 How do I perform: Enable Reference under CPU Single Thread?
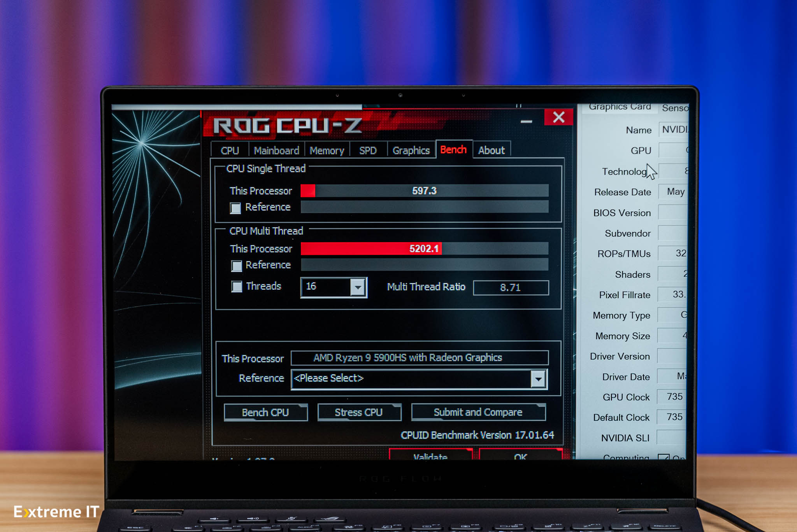click(235, 208)
